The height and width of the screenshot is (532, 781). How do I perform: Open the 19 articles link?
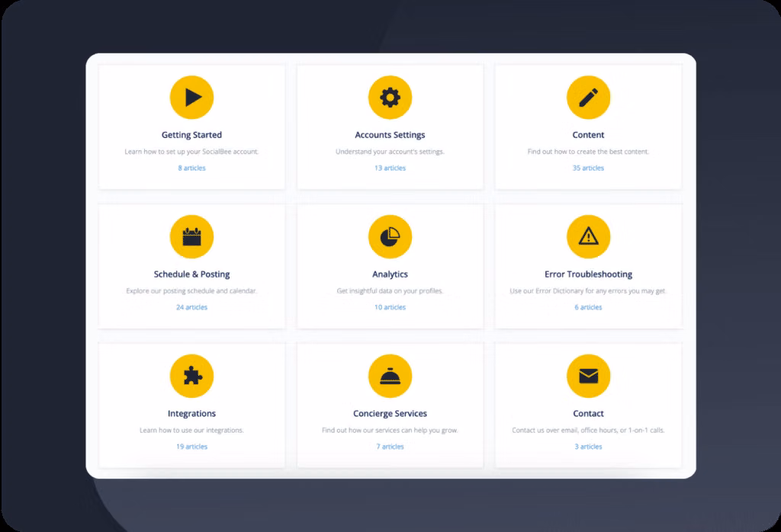pyautogui.click(x=191, y=447)
